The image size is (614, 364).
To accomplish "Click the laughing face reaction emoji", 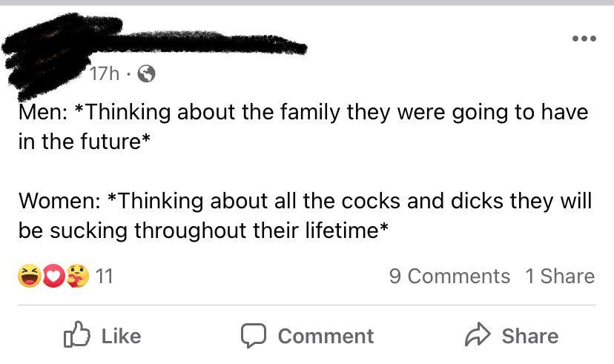I will coord(28,277).
